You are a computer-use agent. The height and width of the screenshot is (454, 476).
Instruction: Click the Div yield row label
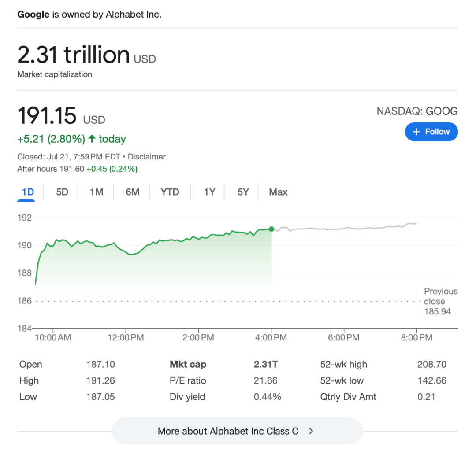pyautogui.click(x=188, y=397)
